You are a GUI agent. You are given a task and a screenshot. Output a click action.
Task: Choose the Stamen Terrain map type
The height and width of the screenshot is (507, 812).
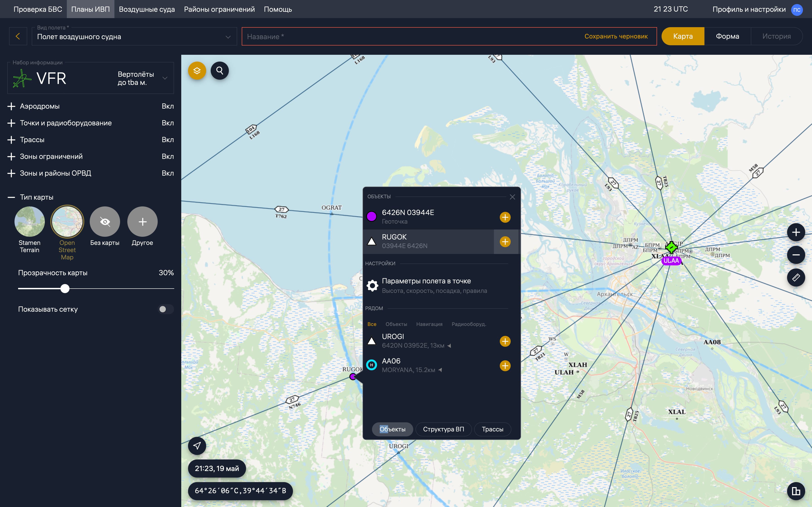29,222
